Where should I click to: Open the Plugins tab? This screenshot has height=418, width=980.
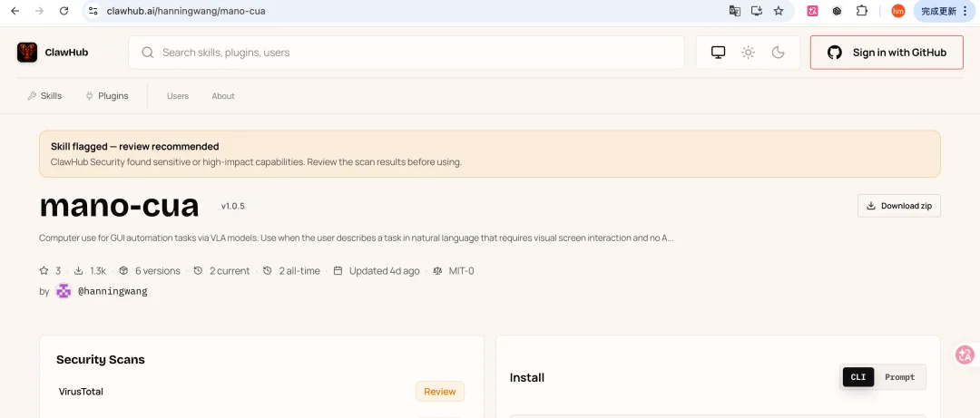[107, 95]
